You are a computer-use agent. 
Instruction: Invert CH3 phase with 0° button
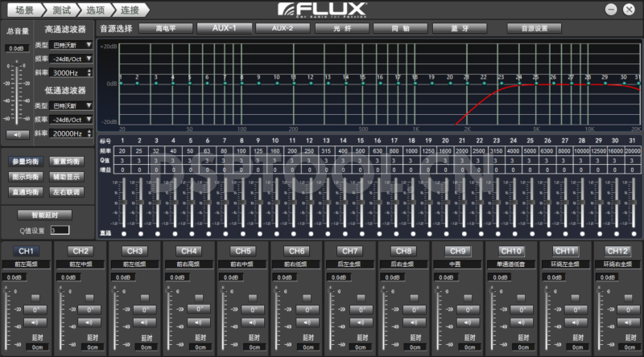click(x=144, y=310)
